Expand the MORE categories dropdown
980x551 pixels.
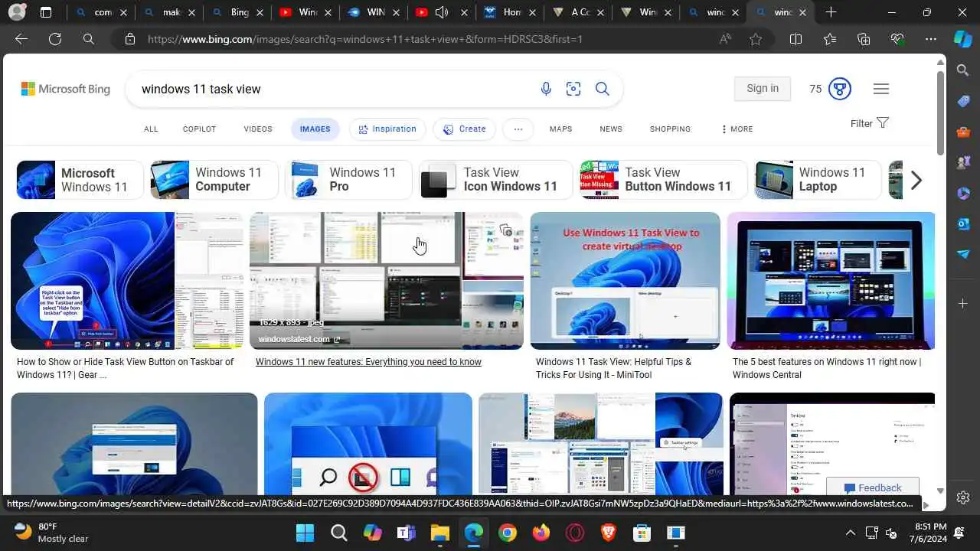click(737, 129)
